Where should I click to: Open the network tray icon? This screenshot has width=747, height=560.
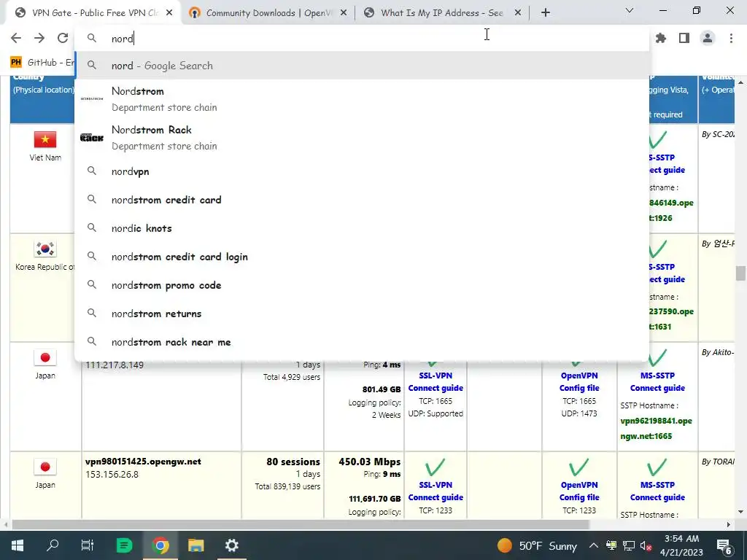click(x=629, y=545)
